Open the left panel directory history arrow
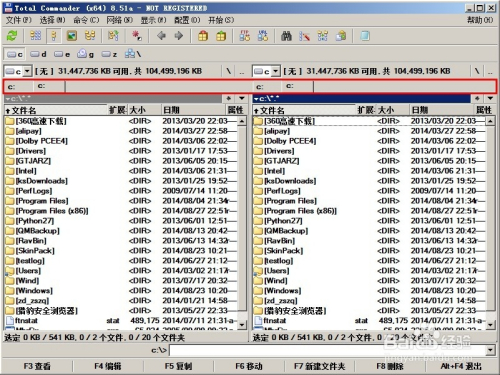The height and width of the screenshot is (375, 500). click(242, 98)
